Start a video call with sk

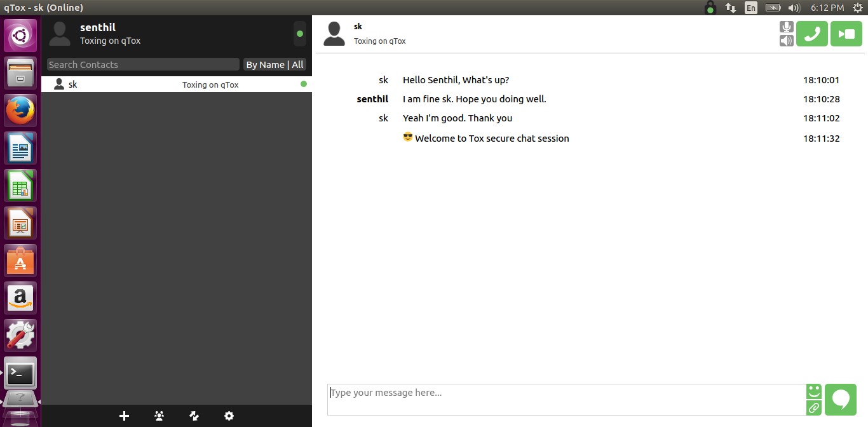click(x=846, y=34)
